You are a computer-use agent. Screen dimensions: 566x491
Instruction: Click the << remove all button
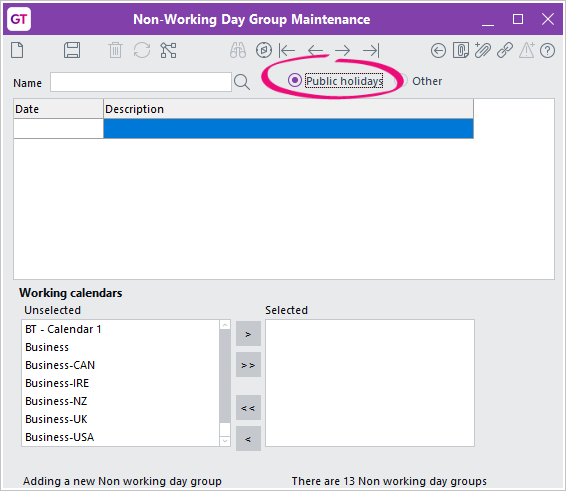pos(248,408)
